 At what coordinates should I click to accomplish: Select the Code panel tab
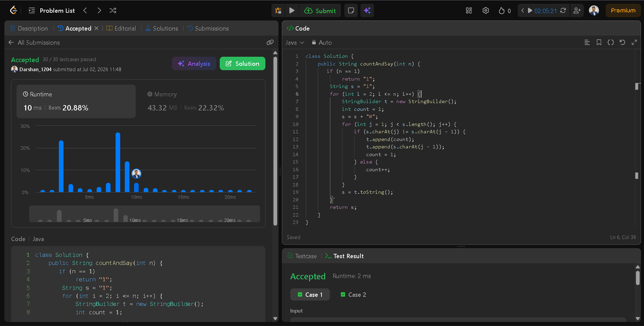click(298, 28)
